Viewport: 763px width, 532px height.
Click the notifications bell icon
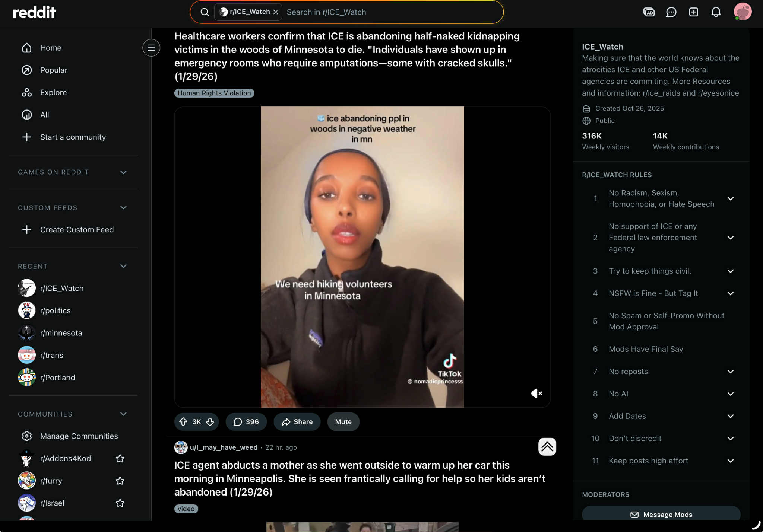pyautogui.click(x=716, y=12)
